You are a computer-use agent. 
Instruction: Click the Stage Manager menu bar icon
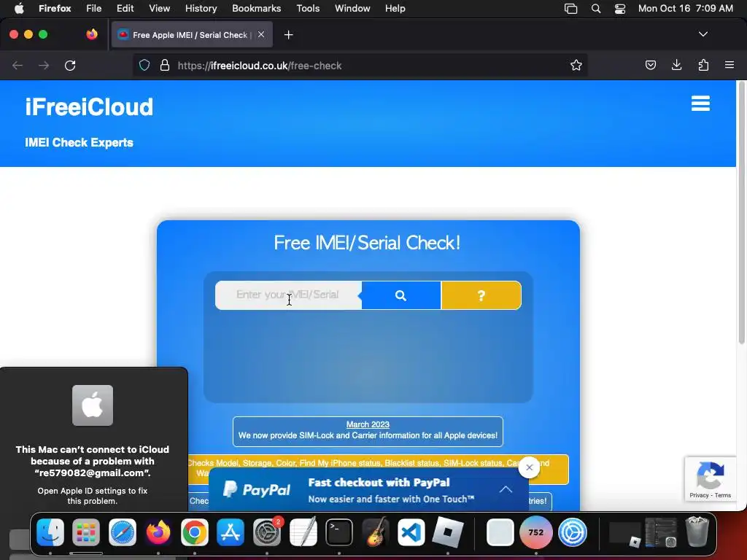570,9
